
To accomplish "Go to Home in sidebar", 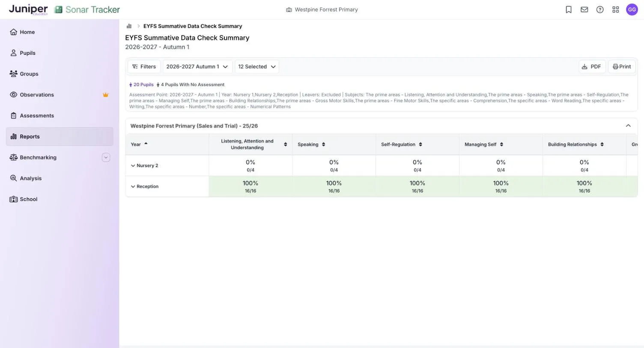I will 60,32.
